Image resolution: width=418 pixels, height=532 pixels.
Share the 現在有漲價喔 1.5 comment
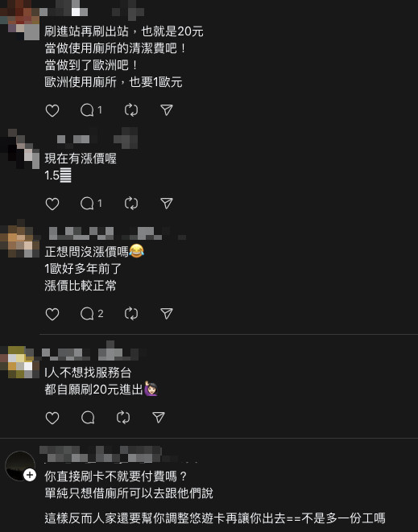(167, 204)
